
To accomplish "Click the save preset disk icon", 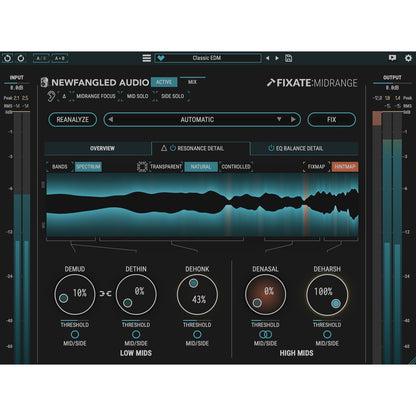I will [x=289, y=58].
